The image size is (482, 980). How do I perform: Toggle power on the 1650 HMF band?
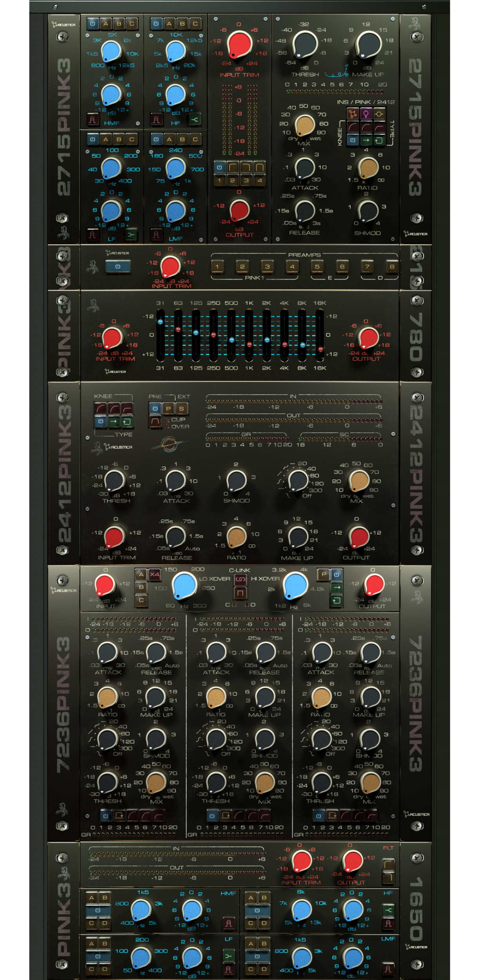click(98, 910)
